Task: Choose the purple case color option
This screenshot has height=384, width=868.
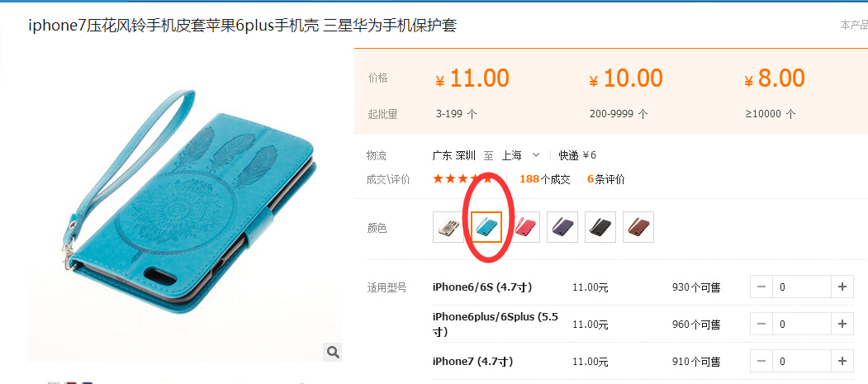Action: tap(562, 227)
